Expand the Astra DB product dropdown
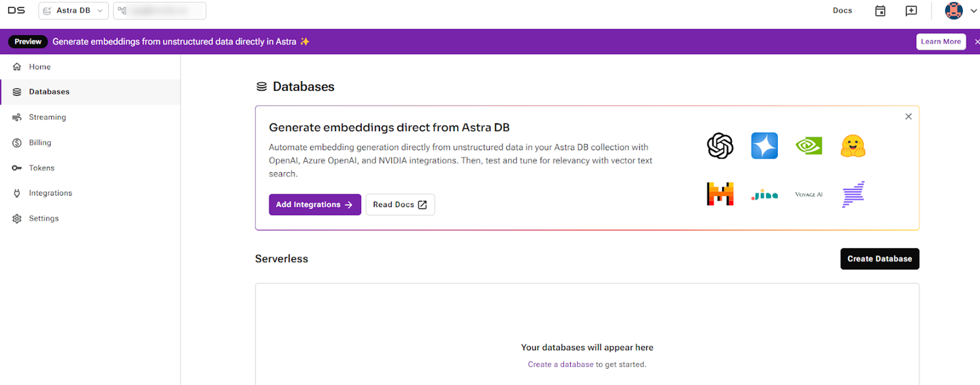 tap(73, 11)
